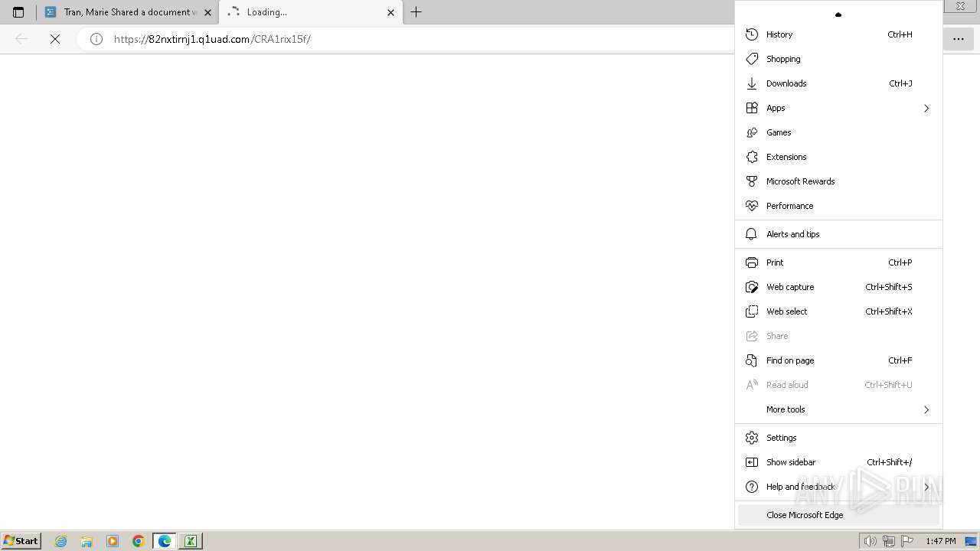Click the three-dot Settings and more button
The image size is (980, 551).
coord(959,39)
